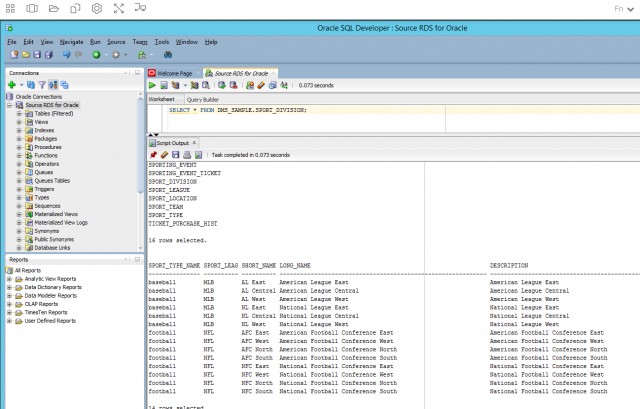The image size is (640, 409).
Task: Click the green plus New Connection icon
Action: click(x=12, y=85)
